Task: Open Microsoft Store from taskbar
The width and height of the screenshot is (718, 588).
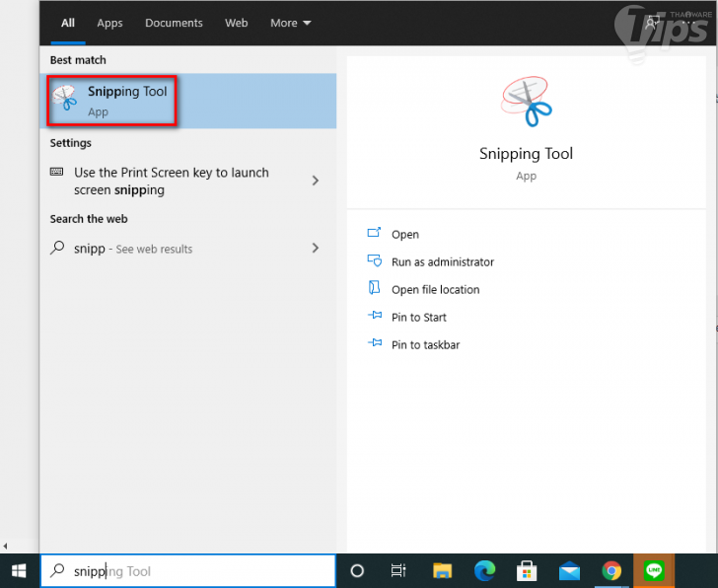Action: pos(527,571)
